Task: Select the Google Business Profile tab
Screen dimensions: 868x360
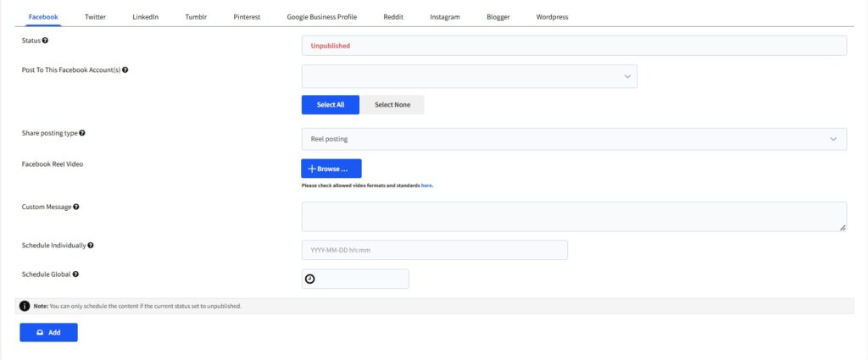Action: point(321,17)
